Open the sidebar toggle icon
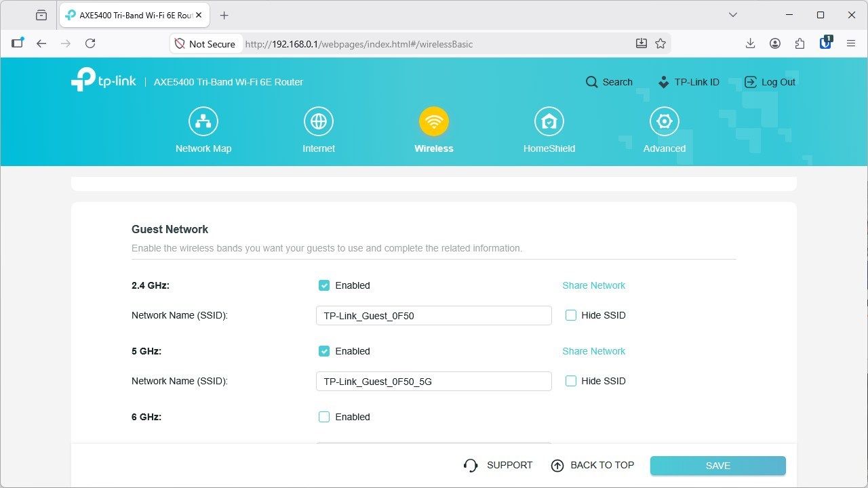868x488 pixels. click(x=17, y=43)
